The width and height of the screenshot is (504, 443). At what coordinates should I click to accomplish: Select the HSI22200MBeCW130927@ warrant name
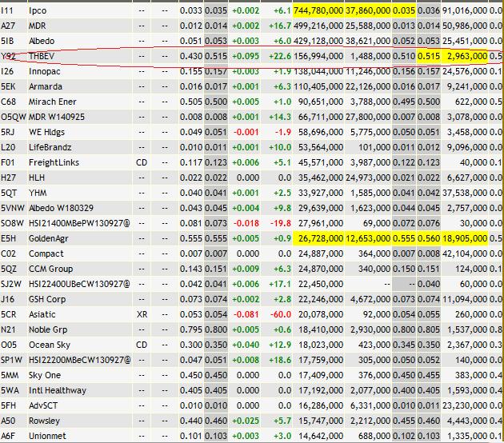click(x=80, y=360)
